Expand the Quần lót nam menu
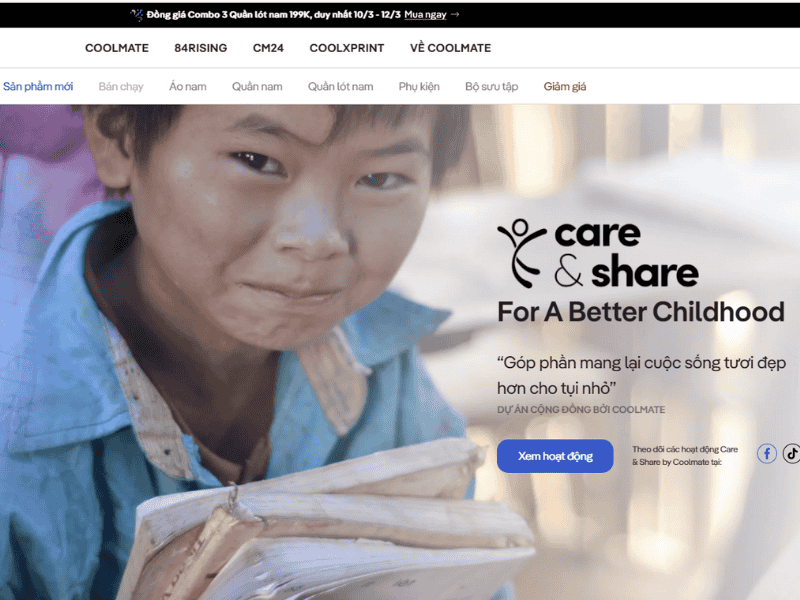The image size is (800, 600). (340, 87)
